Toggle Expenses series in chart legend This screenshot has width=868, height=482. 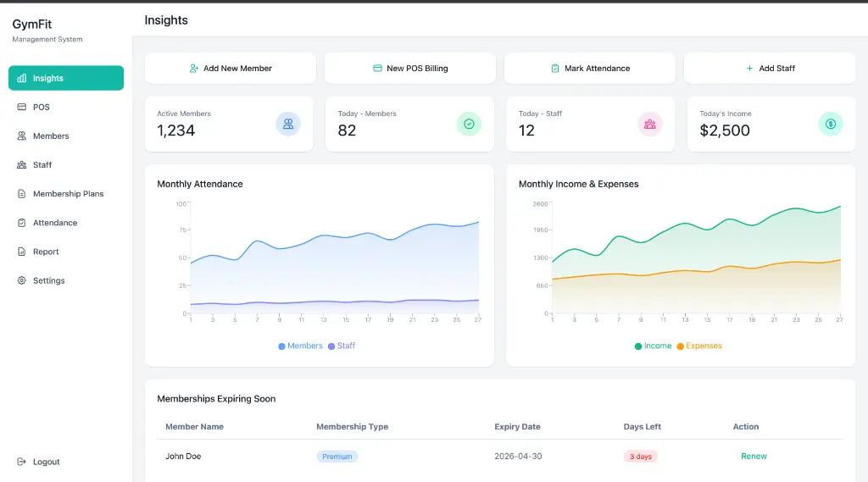699,346
